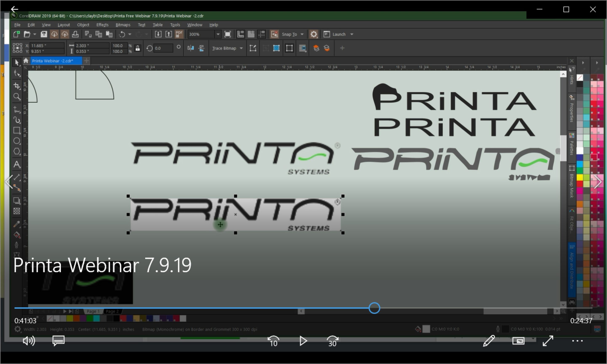Open the Trace Bitmap dropdown
Viewport: 607px width, 364px height.
click(x=241, y=48)
